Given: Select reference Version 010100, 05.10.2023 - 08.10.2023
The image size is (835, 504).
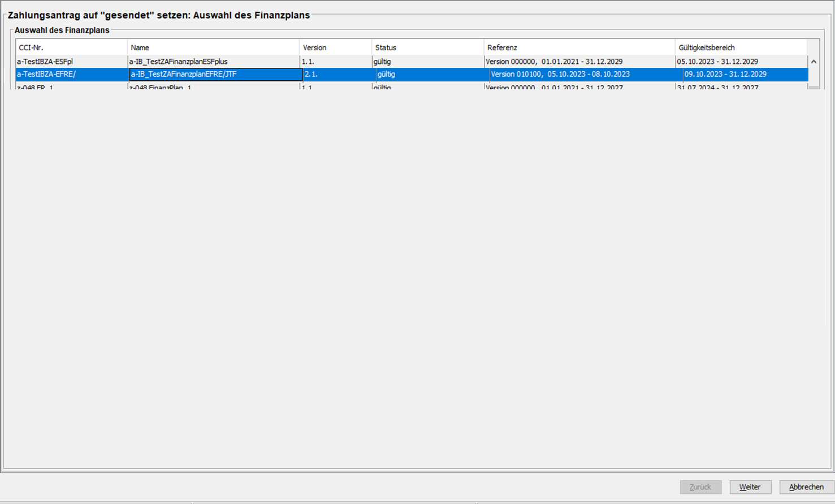Looking at the screenshot, I should [x=586, y=74].
